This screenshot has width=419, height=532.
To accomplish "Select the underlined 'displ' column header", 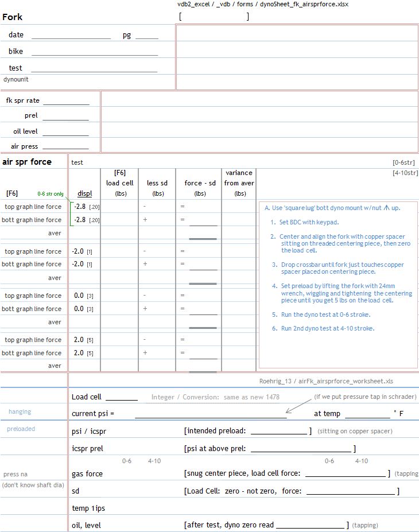I will 84,193.
